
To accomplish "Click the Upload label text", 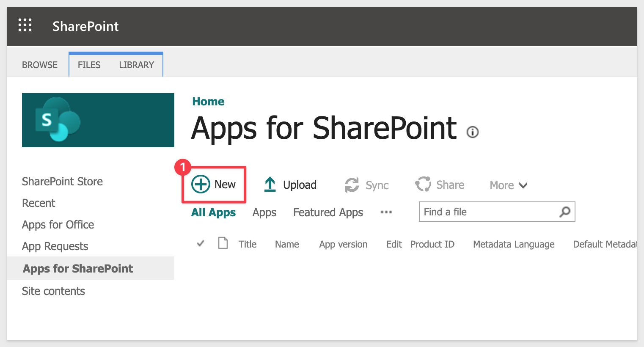I will 300,185.
